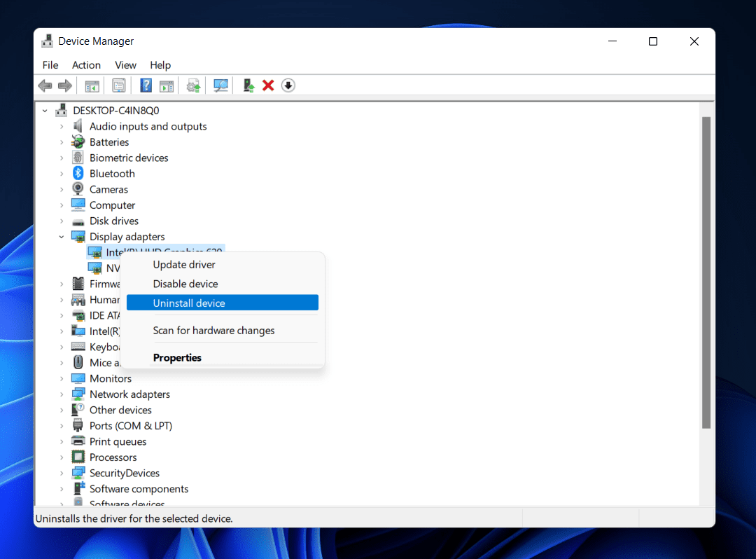Expand the Network adapters category
Screen dimensions: 756x559
[x=62, y=394]
